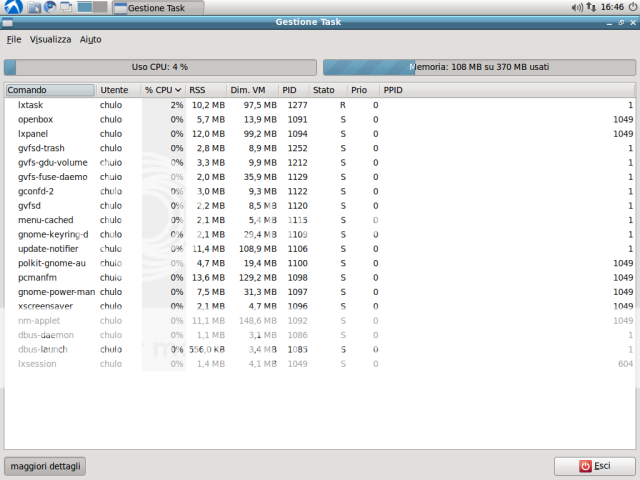640x480 pixels.
Task: Select the lxtask process row
Action: pos(320,105)
